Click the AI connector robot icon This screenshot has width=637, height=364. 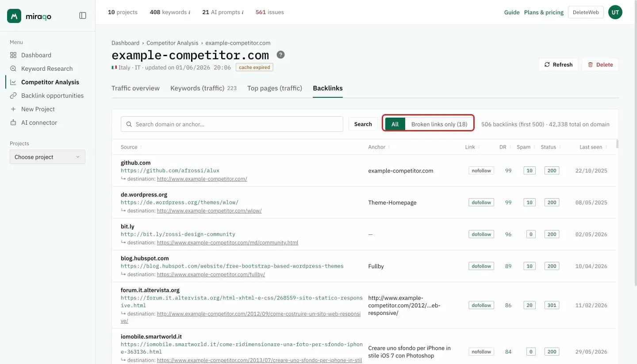point(13,123)
